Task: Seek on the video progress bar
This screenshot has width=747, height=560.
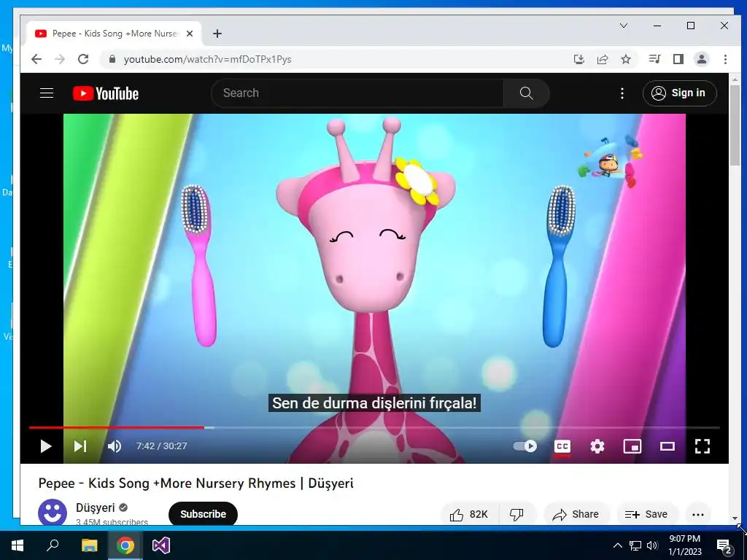Action: point(374,427)
